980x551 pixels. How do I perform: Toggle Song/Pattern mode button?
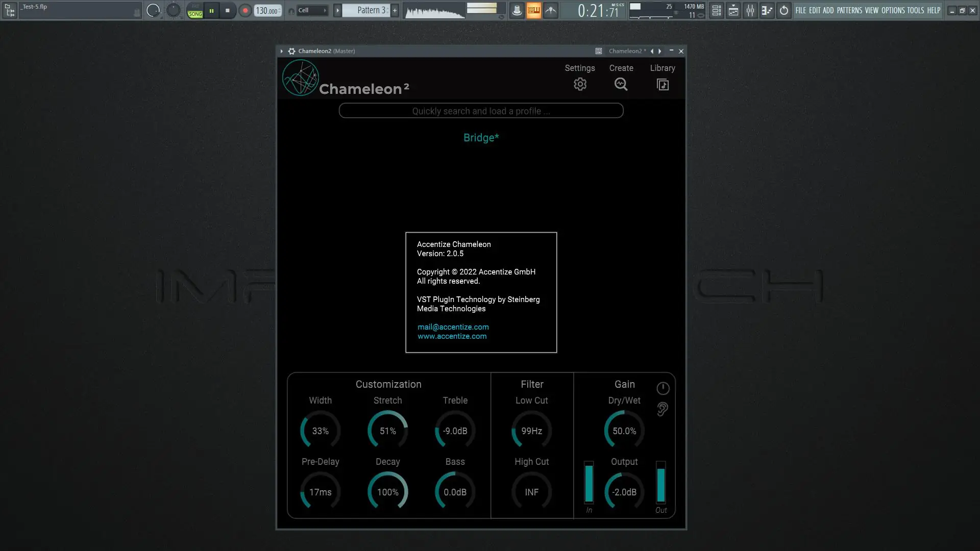point(195,10)
